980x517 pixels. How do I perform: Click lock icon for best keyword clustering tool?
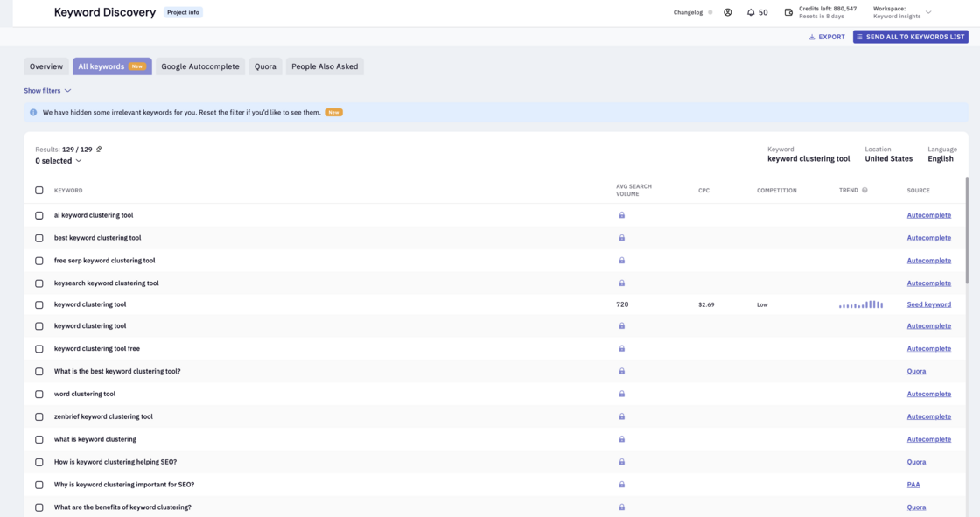(622, 238)
